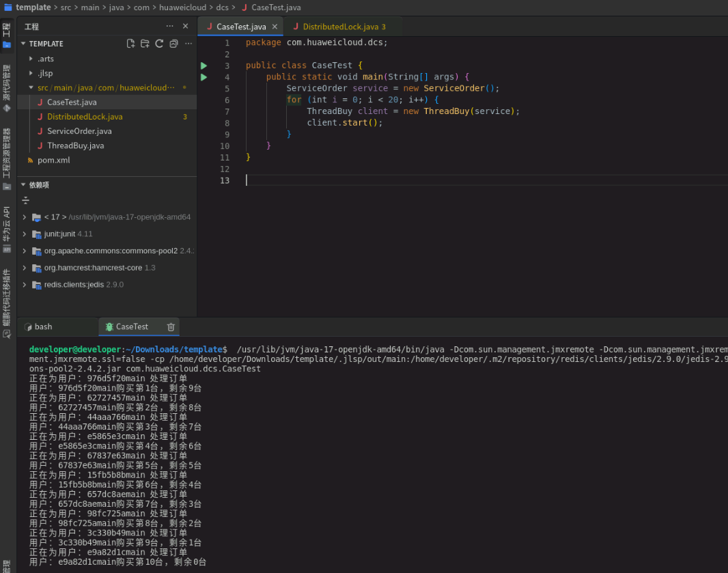Viewport: 728px width, 573px height.
Task: Open the 源代码管理 source control sidebar
Action: point(7,87)
